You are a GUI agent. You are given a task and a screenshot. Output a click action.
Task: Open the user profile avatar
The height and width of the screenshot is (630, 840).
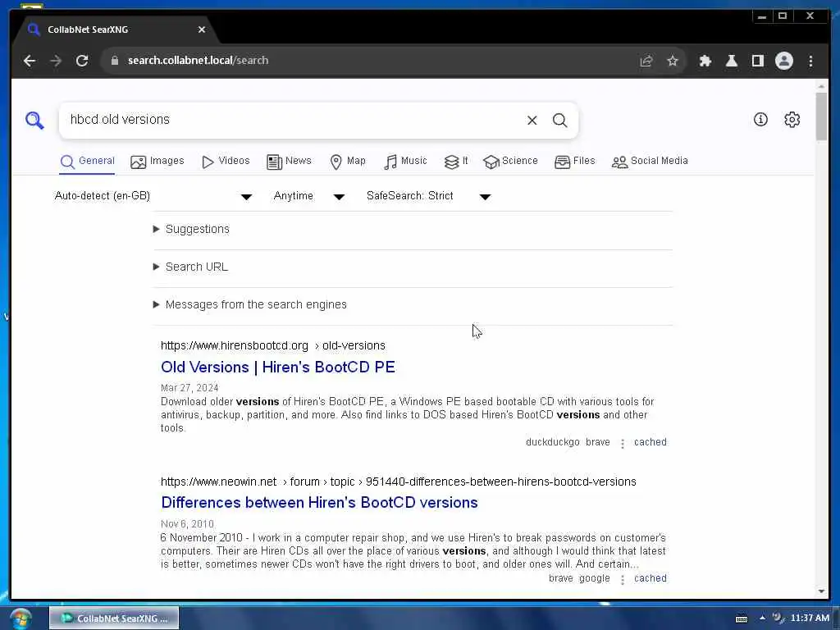[x=783, y=61]
